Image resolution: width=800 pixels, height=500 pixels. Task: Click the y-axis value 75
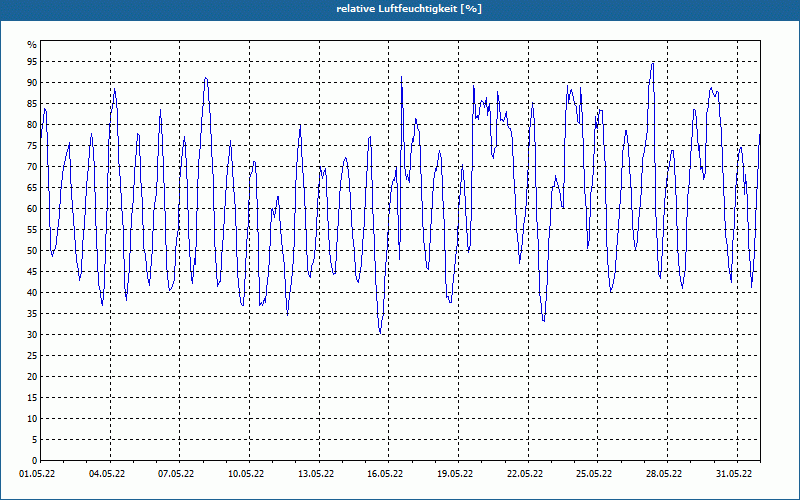click(x=32, y=145)
